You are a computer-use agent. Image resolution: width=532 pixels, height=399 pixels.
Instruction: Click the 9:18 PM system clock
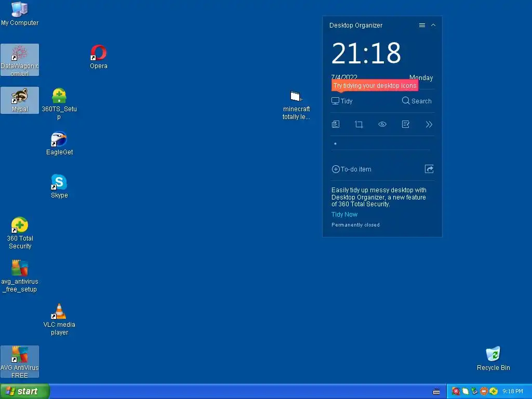513,391
